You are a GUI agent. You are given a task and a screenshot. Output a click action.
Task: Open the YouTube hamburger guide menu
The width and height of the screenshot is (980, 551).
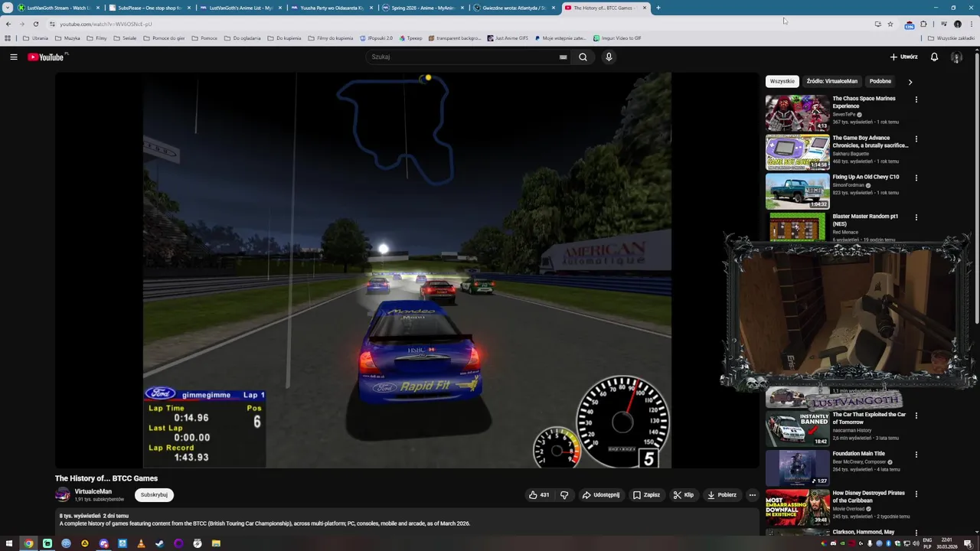pyautogui.click(x=14, y=57)
